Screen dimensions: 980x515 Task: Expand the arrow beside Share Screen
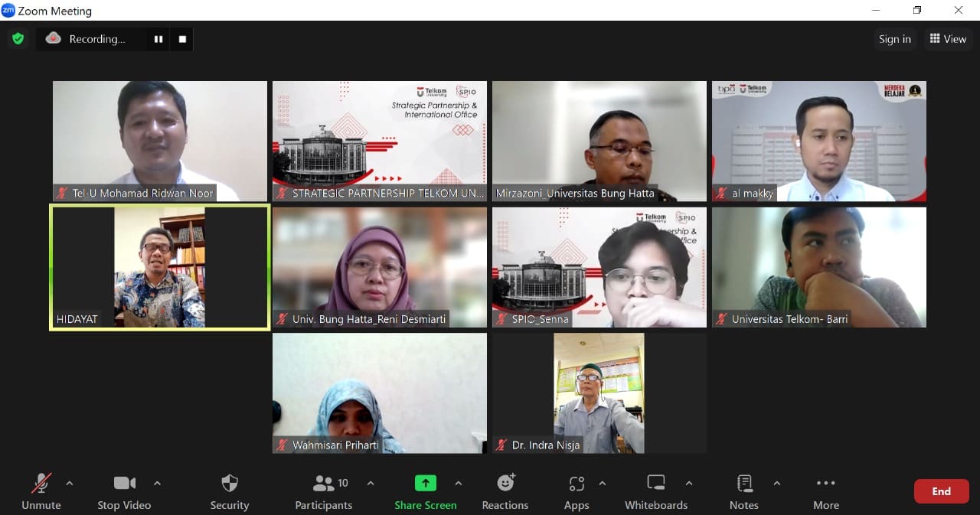click(x=458, y=483)
